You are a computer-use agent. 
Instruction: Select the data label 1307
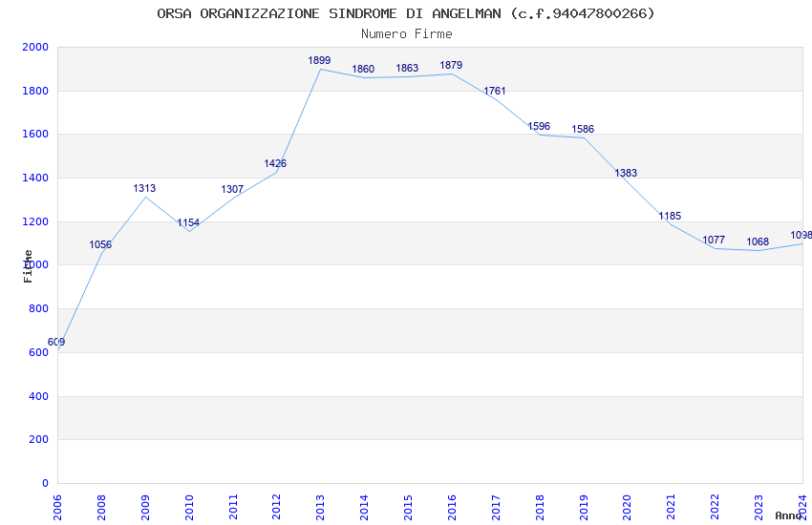[x=232, y=189]
